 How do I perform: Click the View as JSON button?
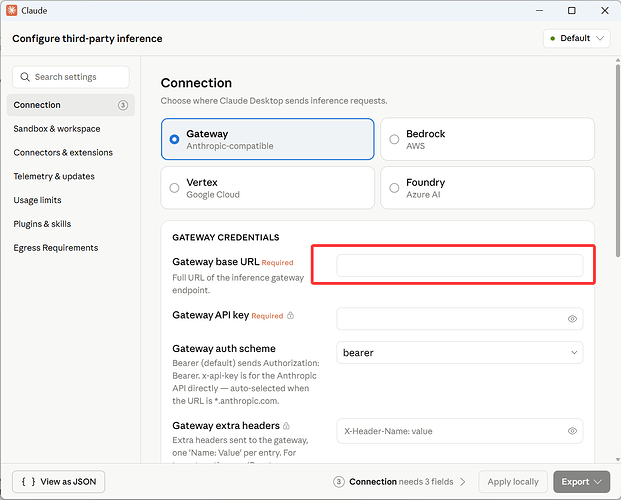[x=59, y=482]
